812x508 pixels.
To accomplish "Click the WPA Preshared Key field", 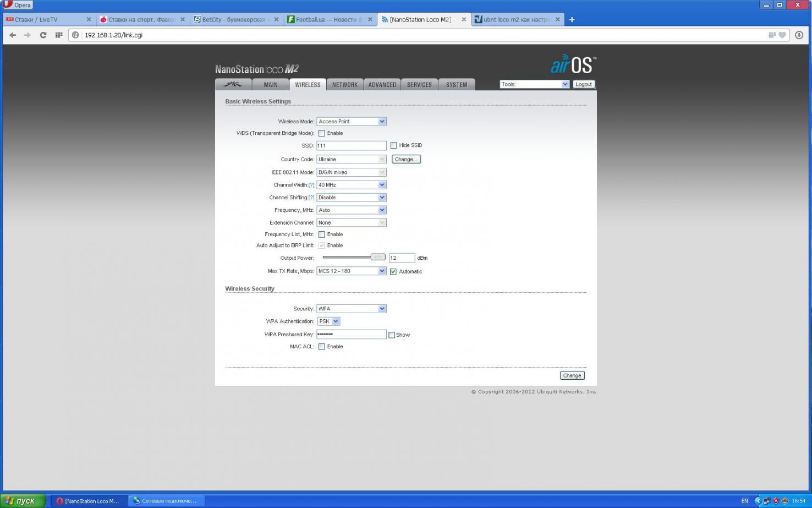I will click(x=352, y=334).
